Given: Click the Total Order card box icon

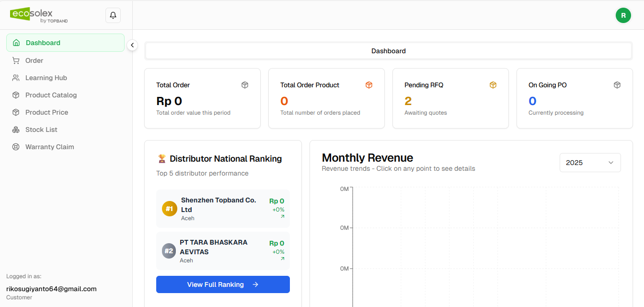Looking at the screenshot, I should click(x=245, y=85).
